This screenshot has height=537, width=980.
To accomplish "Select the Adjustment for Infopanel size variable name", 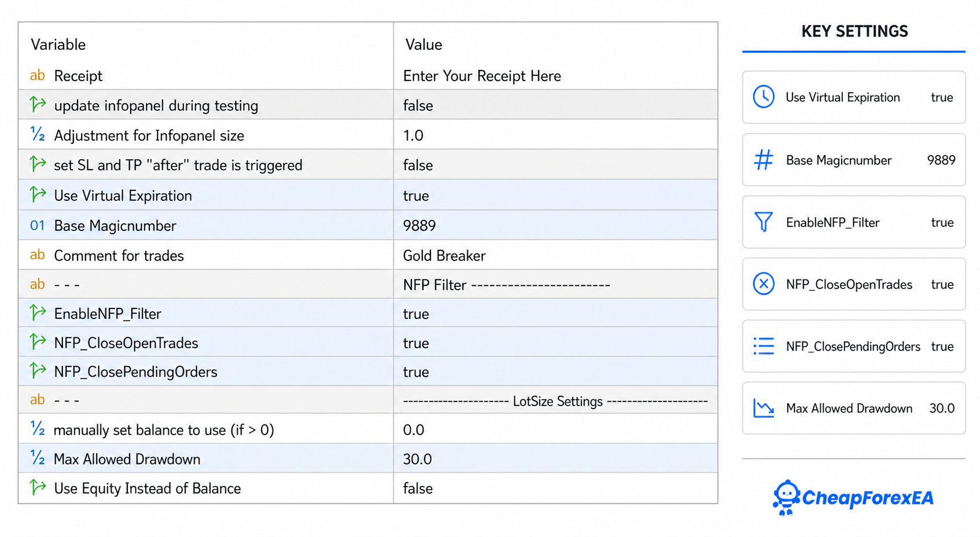I will point(149,135).
